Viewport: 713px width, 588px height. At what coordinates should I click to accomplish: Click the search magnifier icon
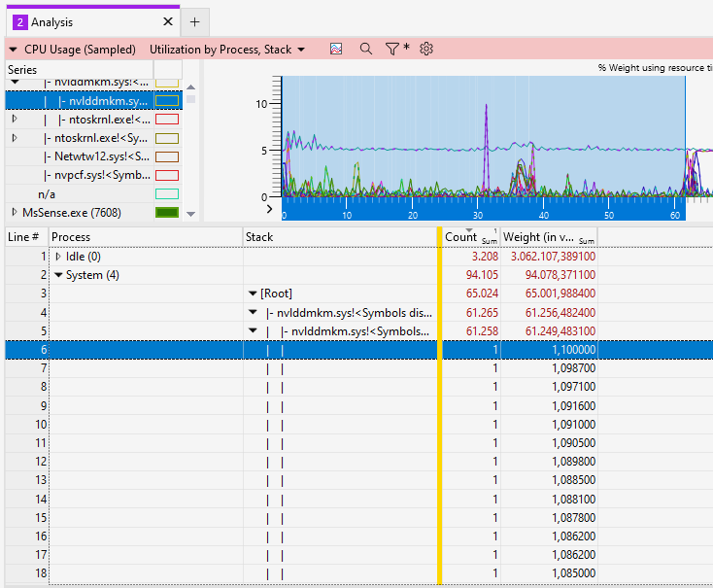[x=365, y=49]
